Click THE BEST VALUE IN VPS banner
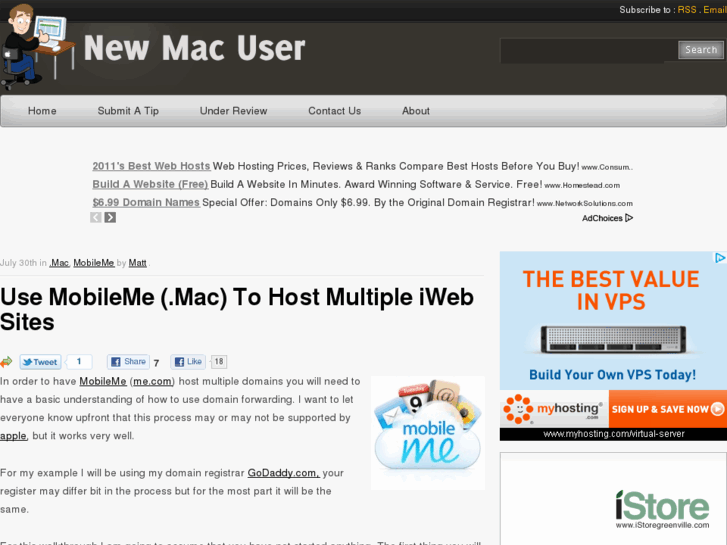727x545 pixels. click(x=611, y=290)
